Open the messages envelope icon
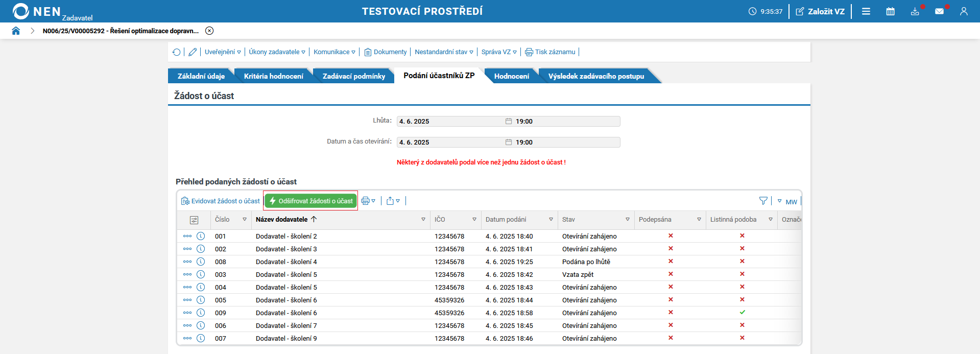 (939, 11)
